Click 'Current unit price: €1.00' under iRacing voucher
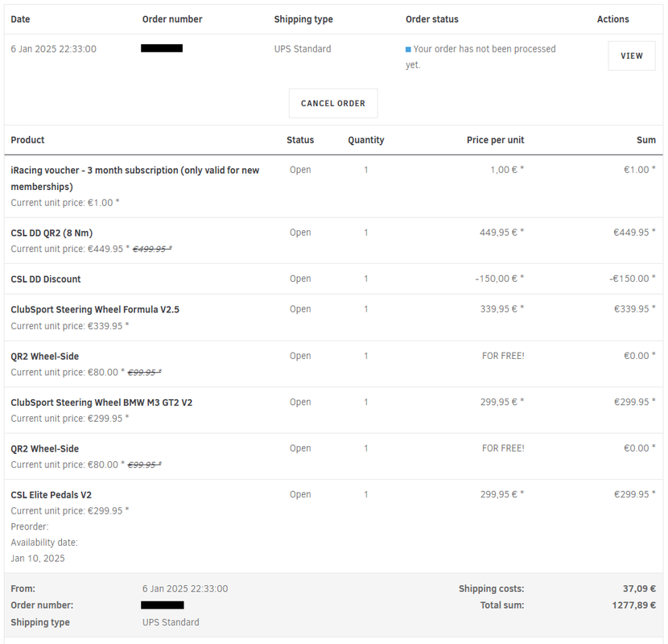This screenshot has width=668, height=644. tap(64, 202)
